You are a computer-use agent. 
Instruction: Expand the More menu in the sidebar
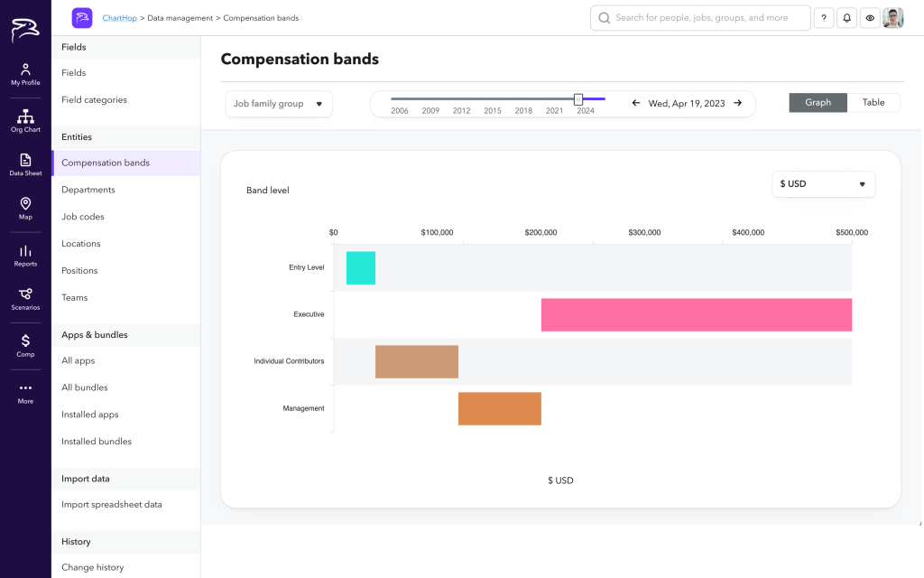(25, 392)
